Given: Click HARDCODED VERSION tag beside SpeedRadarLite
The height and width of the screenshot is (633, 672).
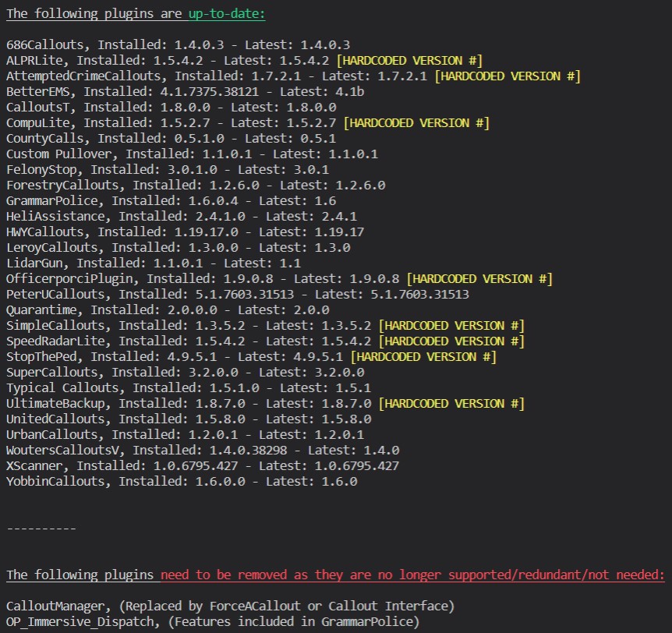Looking at the screenshot, I should pyautogui.click(x=451, y=341).
